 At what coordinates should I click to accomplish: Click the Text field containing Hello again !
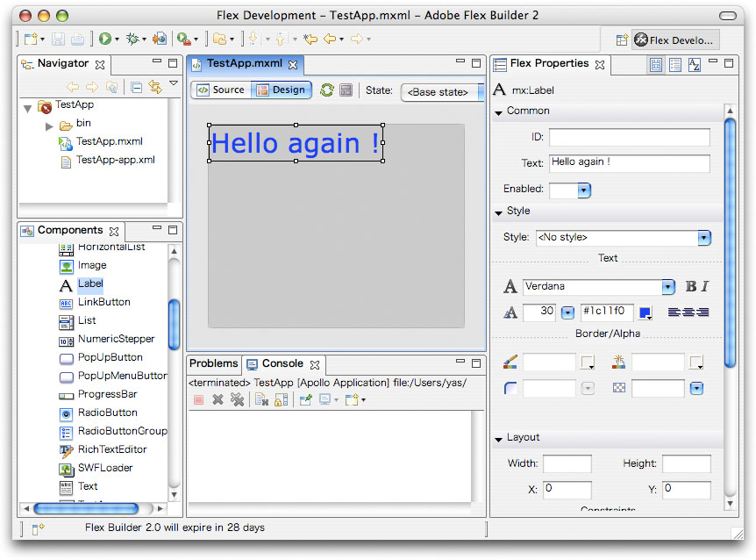(629, 162)
